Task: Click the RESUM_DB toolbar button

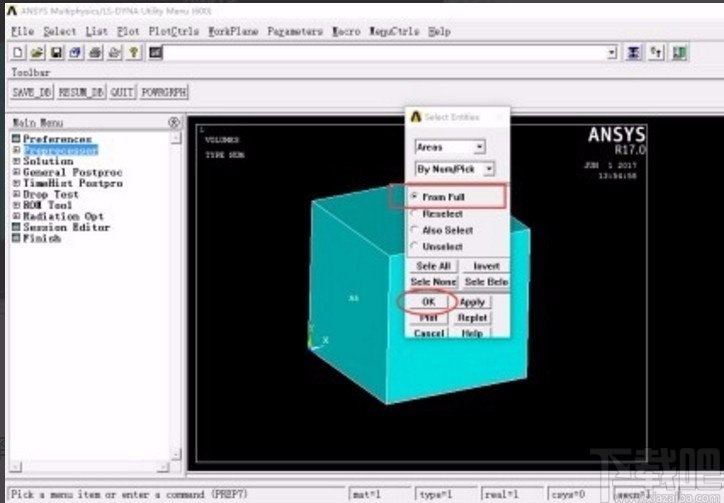Action: pyautogui.click(x=81, y=92)
